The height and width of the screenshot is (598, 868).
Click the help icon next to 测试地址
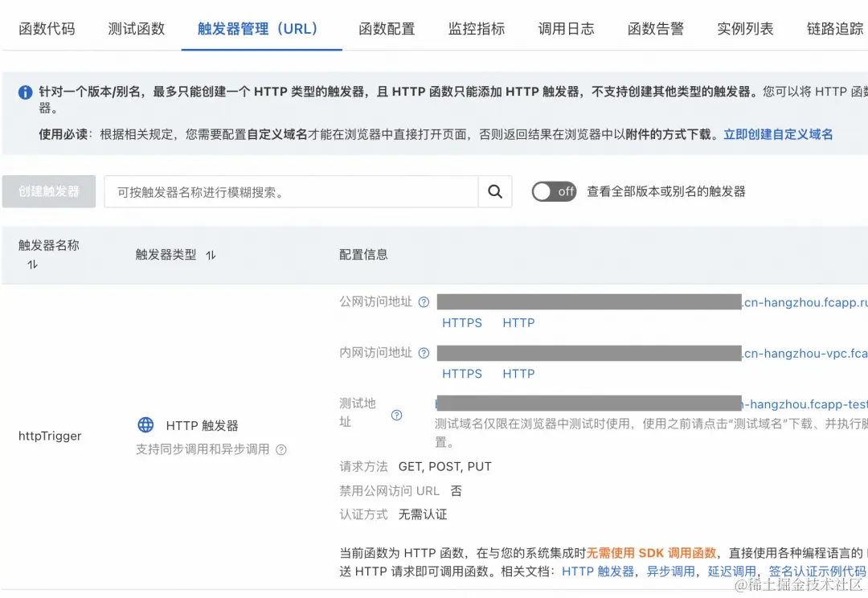[395, 416]
